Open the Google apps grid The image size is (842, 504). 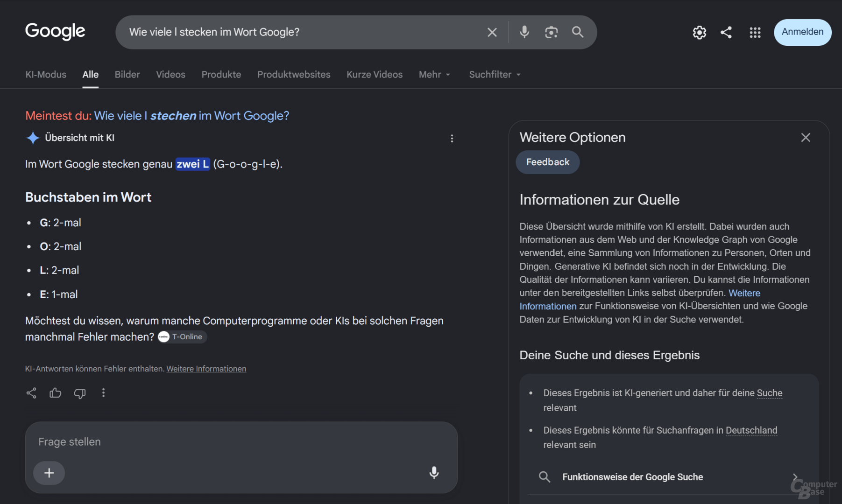click(x=755, y=32)
